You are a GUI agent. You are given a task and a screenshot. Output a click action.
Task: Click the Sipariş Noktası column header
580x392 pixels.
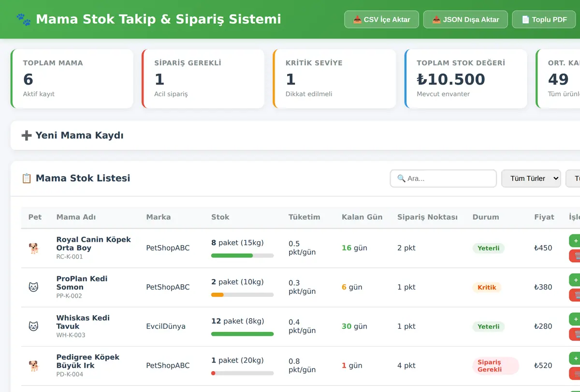[x=427, y=217]
